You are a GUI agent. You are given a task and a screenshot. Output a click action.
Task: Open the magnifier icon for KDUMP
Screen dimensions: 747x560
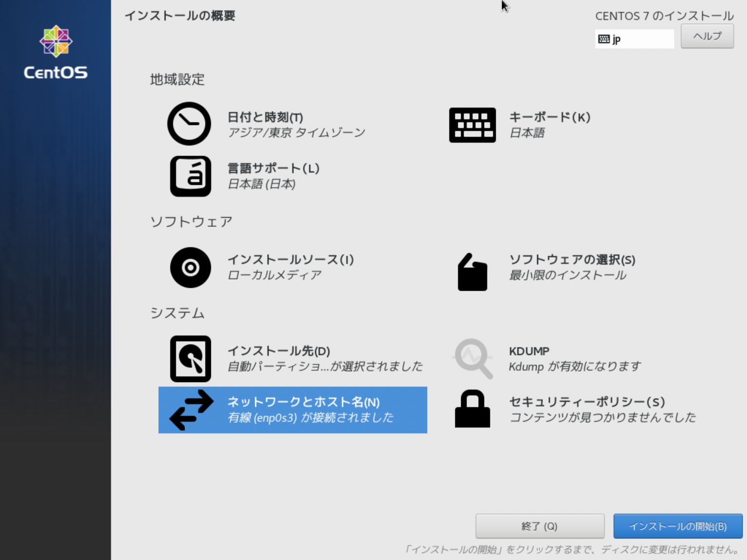[x=473, y=359]
